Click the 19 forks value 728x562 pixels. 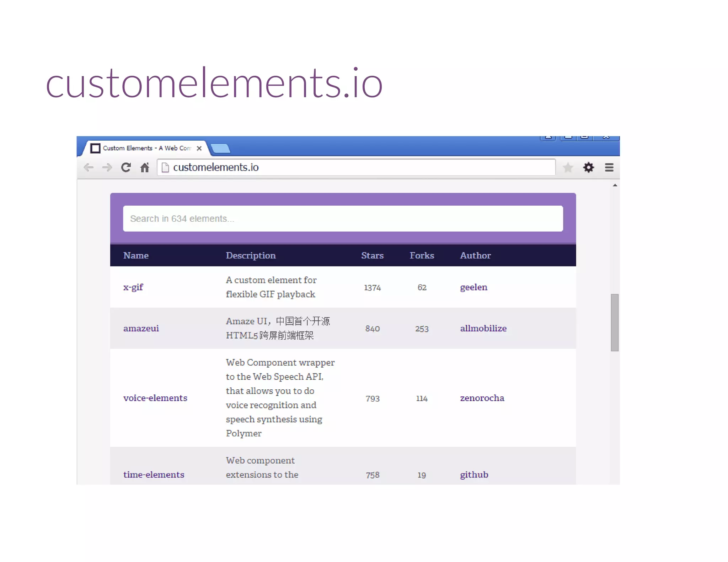coord(422,475)
